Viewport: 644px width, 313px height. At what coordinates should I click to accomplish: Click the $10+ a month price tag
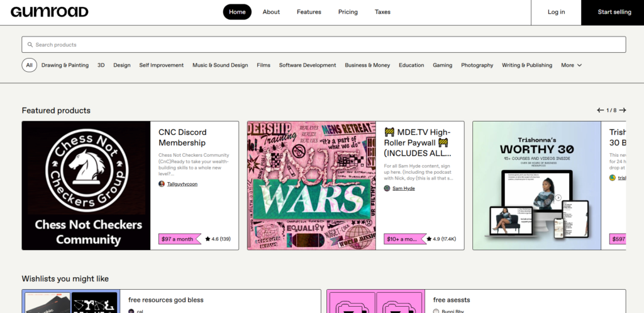pos(405,239)
